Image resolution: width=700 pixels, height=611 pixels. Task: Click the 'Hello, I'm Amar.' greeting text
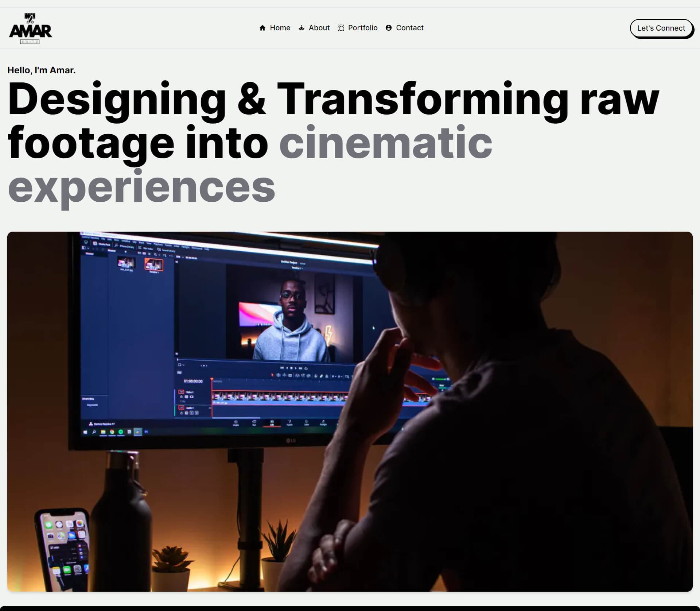point(41,70)
